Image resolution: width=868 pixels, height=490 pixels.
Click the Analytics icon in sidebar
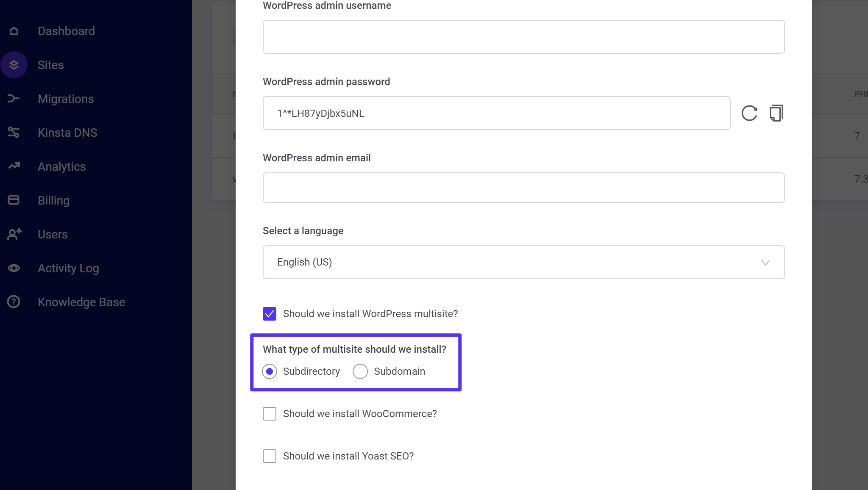coord(14,166)
